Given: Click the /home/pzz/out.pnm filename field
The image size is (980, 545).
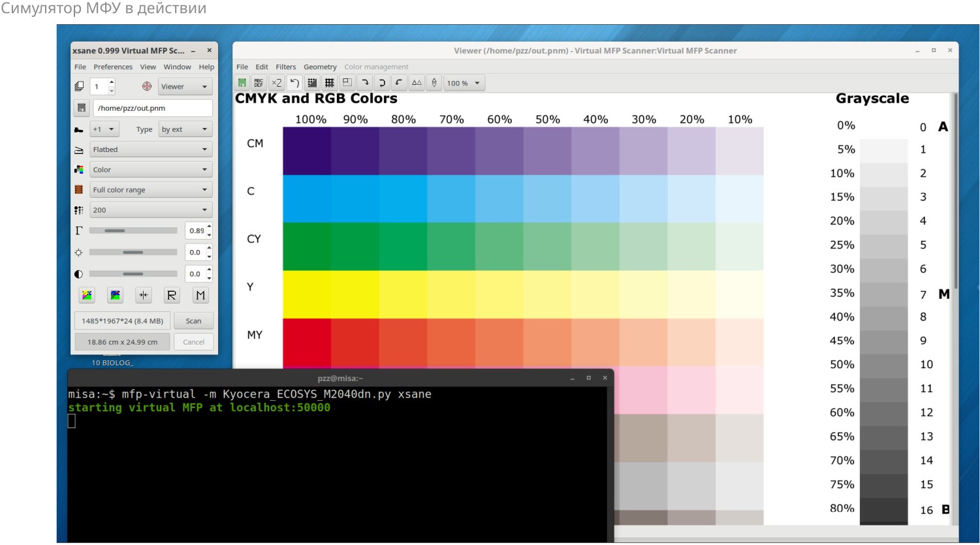Looking at the screenshot, I should [x=153, y=108].
